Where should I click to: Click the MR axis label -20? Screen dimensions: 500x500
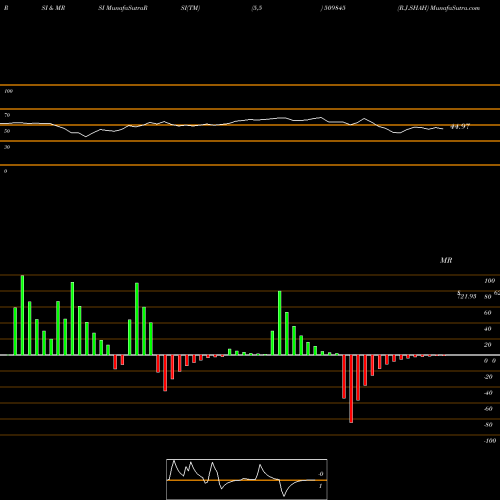[x=488, y=377]
